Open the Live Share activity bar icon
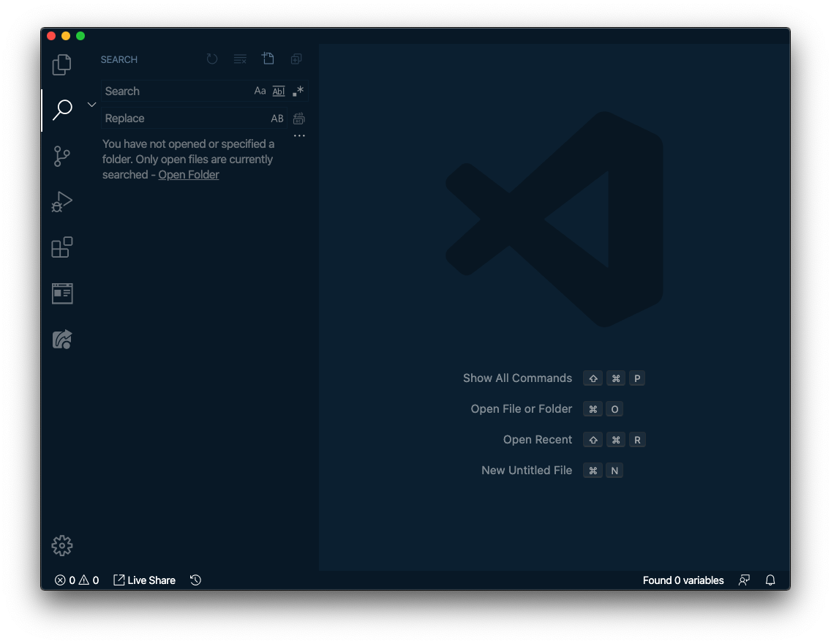Image resolution: width=831 pixels, height=644 pixels. pos(62,340)
